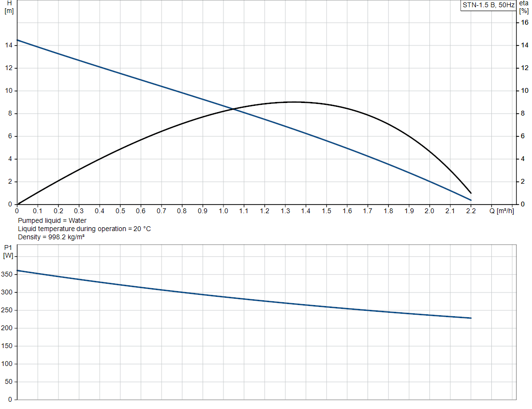
Task: Click the 16 label on the eta axis
Action: pos(525,22)
